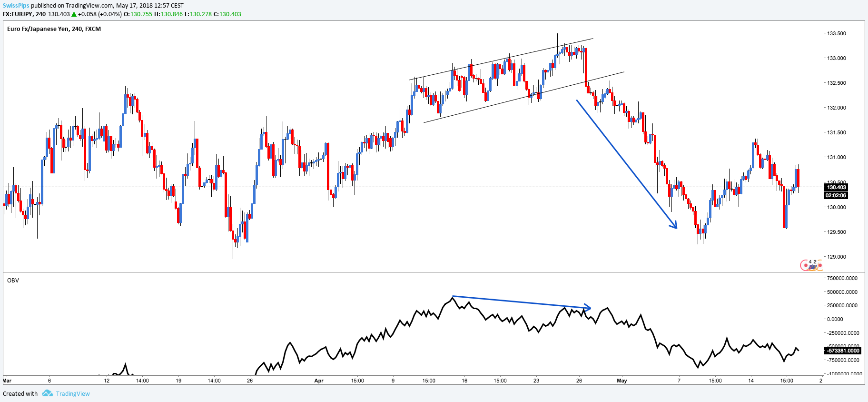
Task: Click the 500000.0000 OBV axis label
Action: point(842,292)
